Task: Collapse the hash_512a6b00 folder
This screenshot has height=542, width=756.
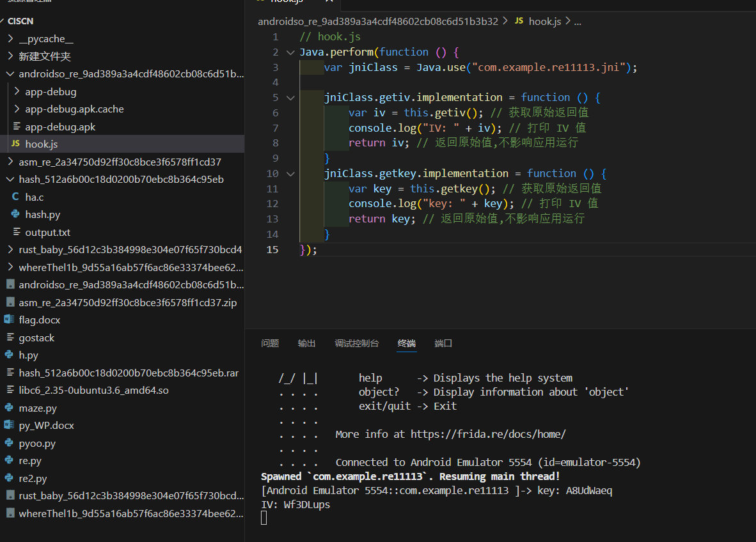Action: (10, 179)
